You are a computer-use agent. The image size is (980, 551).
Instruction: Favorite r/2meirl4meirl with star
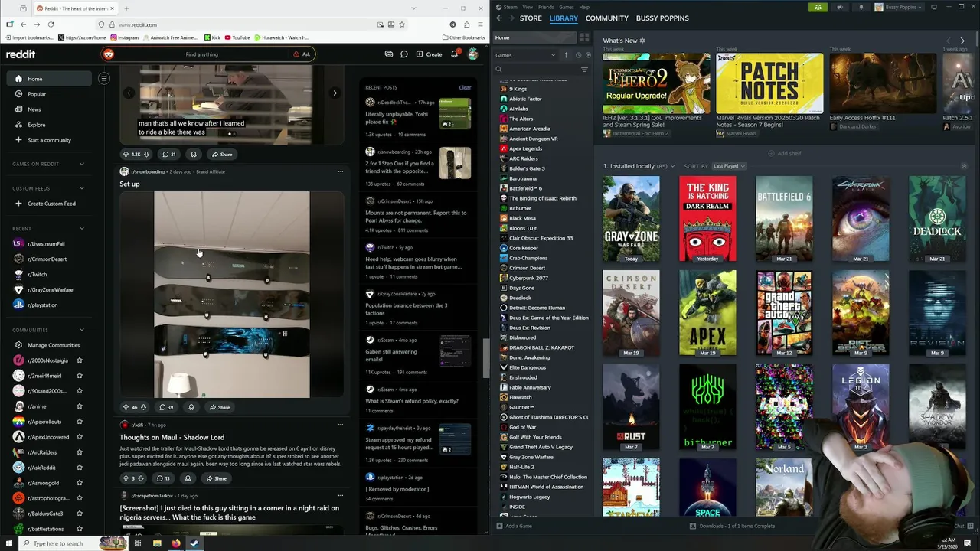click(80, 376)
